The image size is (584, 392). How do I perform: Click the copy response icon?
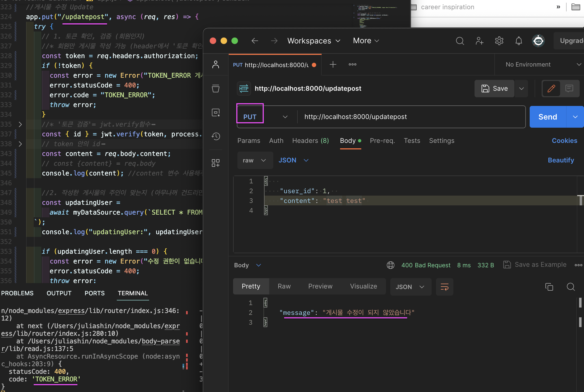point(549,287)
